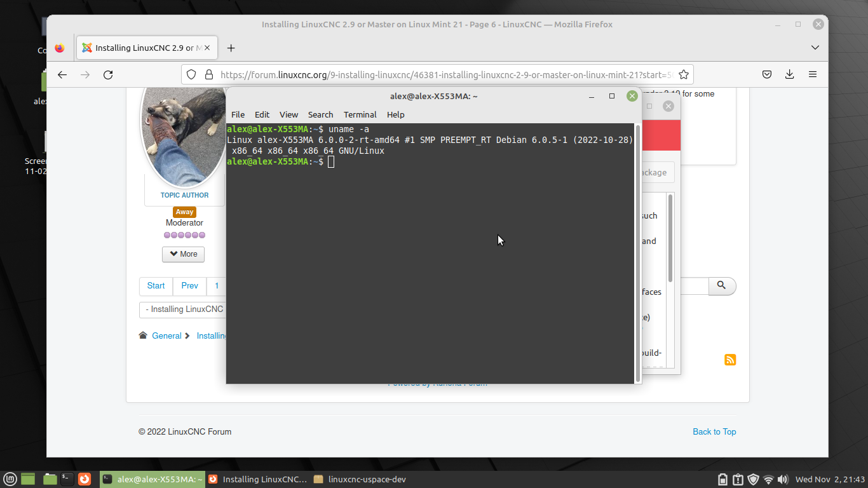Click the update manager shield tray icon
This screenshot has height=488, width=868.
coord(754,479)
